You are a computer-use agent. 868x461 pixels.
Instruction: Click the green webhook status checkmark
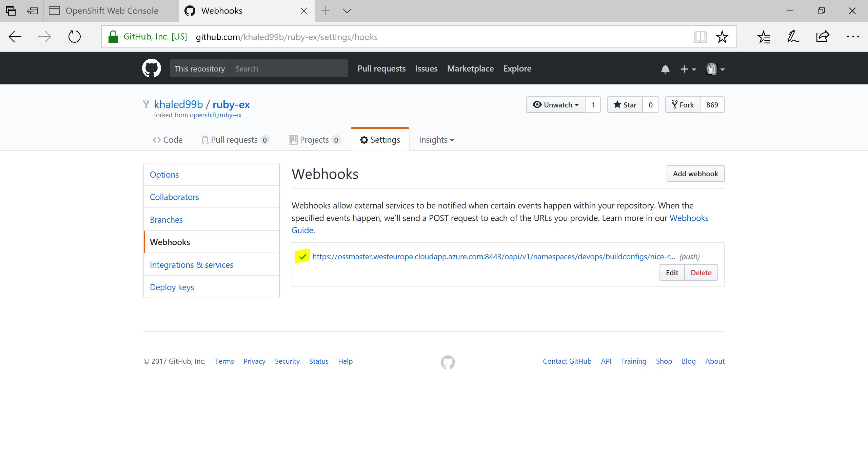[x=302, y=257]
